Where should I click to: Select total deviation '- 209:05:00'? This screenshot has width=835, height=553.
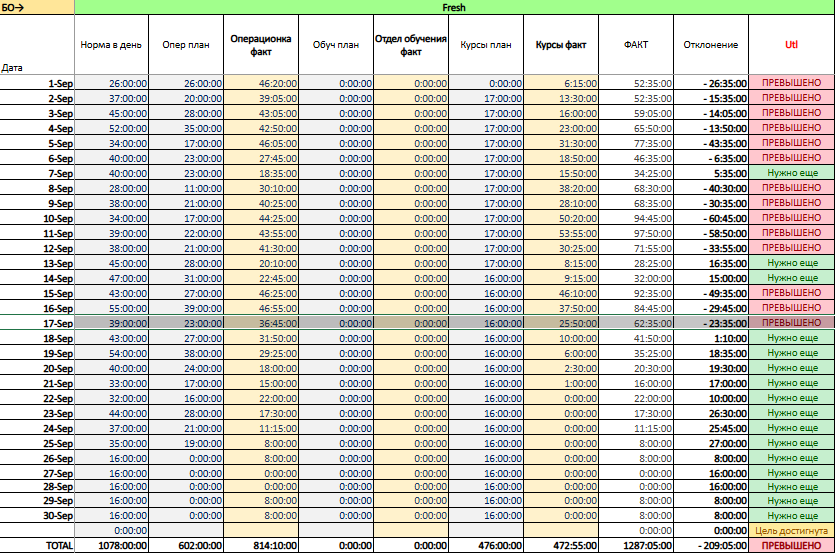(x=711, y=546)
